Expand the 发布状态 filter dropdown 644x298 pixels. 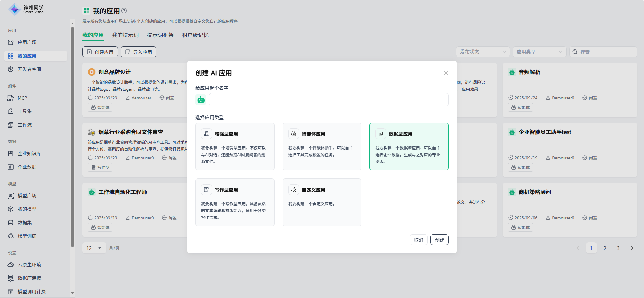point(483,52)
